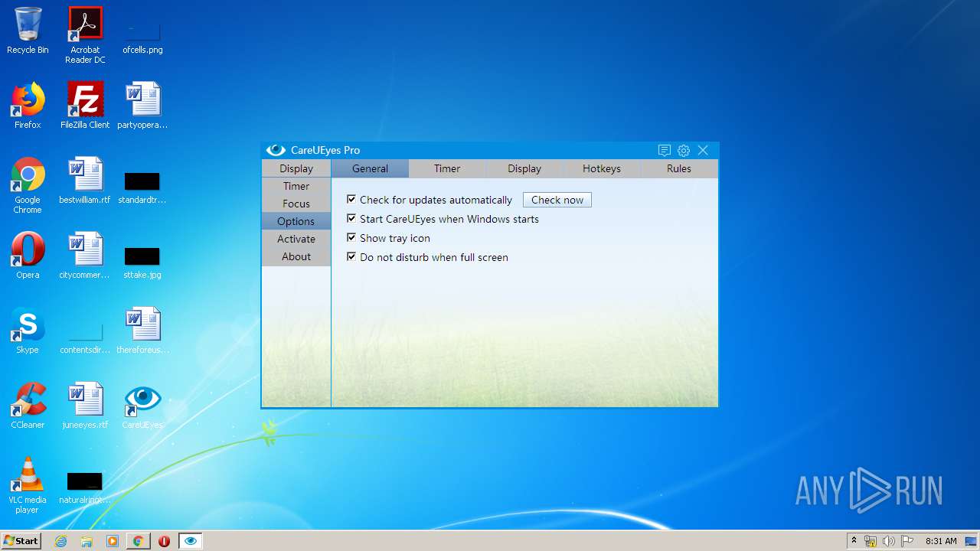Open Activate in the left sidebar
Viewport: 980px width, 551px height.
(296, 239)
